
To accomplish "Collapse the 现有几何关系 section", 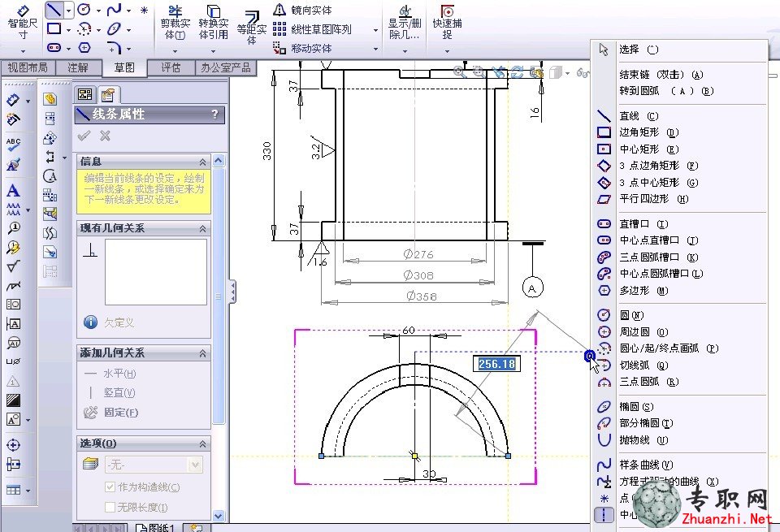I will coord(202,229).
